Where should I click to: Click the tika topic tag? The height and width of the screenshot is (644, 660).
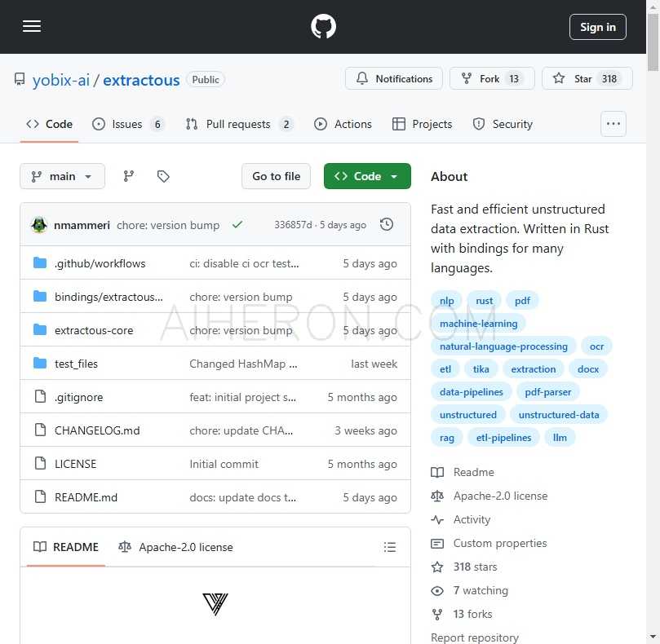[481, 369]
